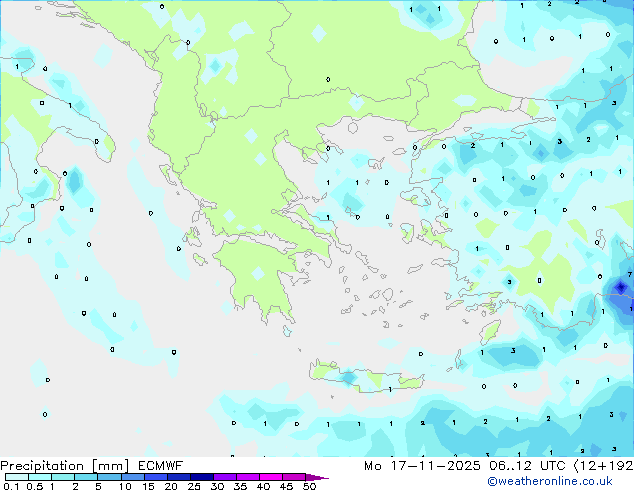Click the 25–30 mm dark blue swatch
The image size is (634, 490).
[201, 477]
